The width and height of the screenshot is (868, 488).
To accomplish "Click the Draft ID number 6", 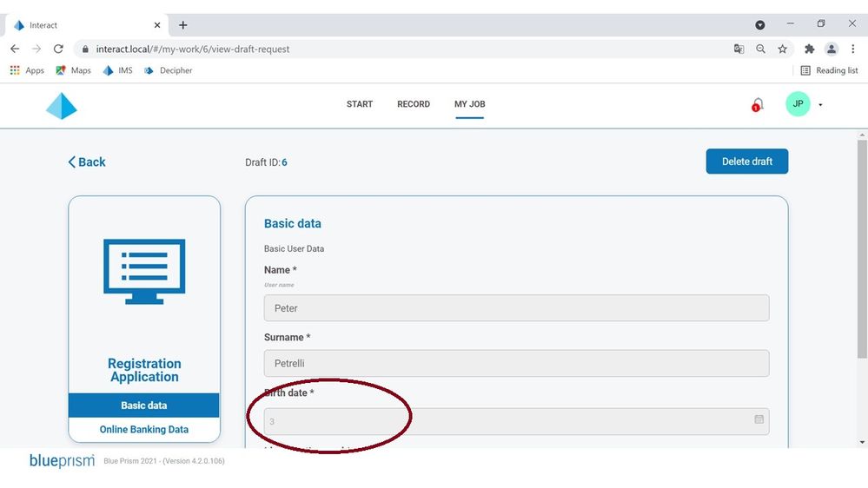I will tap(284, 162).
